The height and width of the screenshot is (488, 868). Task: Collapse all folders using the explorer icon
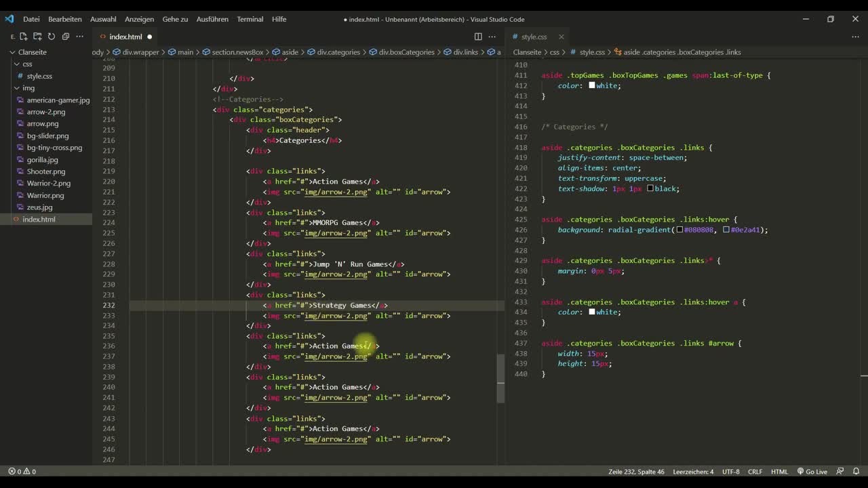click(x=66, y=37)
